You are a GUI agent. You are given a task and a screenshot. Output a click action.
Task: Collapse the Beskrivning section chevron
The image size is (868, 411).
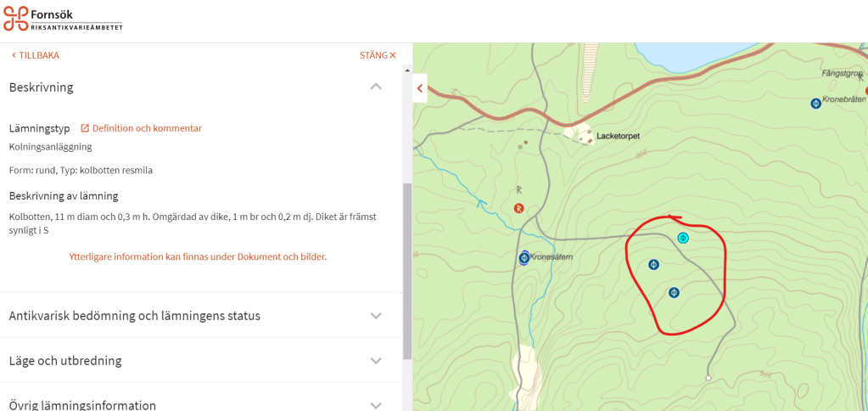376,87
